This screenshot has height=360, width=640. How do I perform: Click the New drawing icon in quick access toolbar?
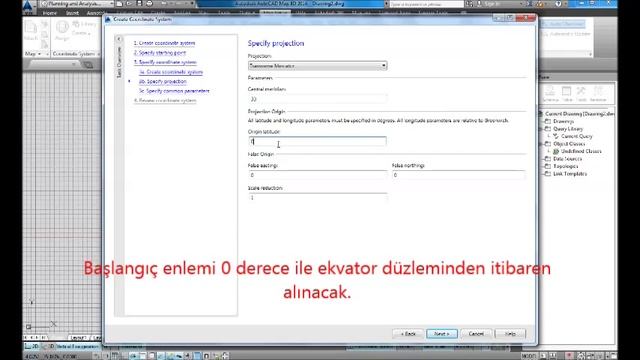pos(120,4)
